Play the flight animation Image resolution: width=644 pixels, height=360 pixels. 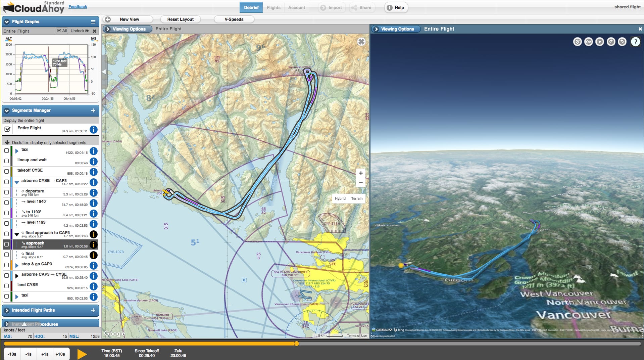pyautogui.click(x=82, y=354)
